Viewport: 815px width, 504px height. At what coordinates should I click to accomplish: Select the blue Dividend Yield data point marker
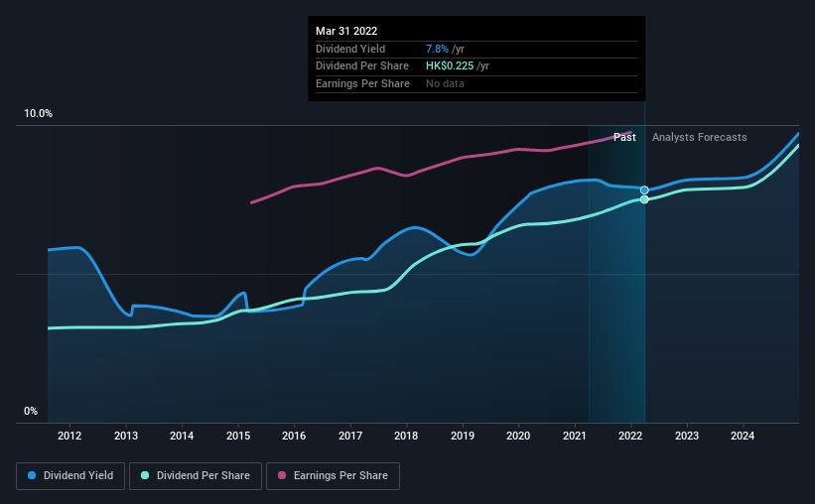(x=644, y=190)
